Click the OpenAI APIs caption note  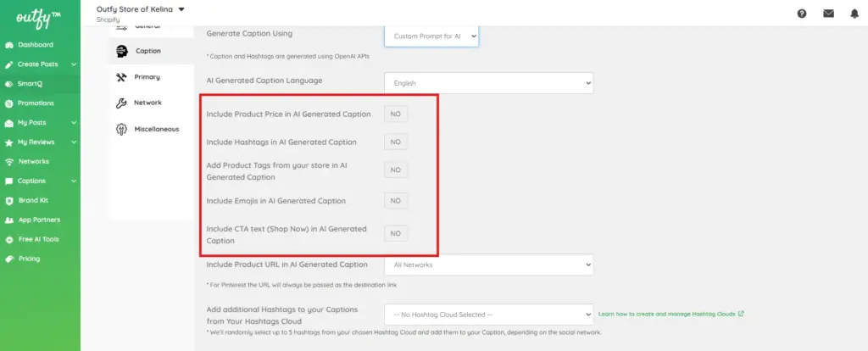[288, 56]
